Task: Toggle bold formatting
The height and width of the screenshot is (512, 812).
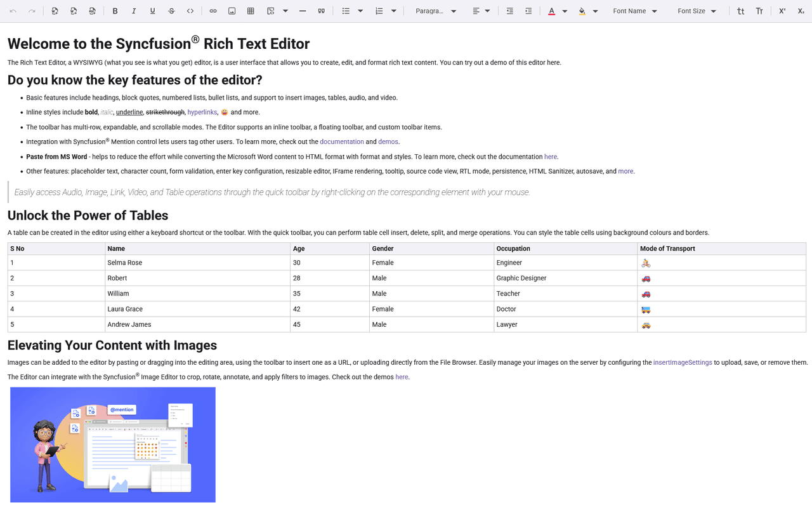Action: (x=115, y=11)
